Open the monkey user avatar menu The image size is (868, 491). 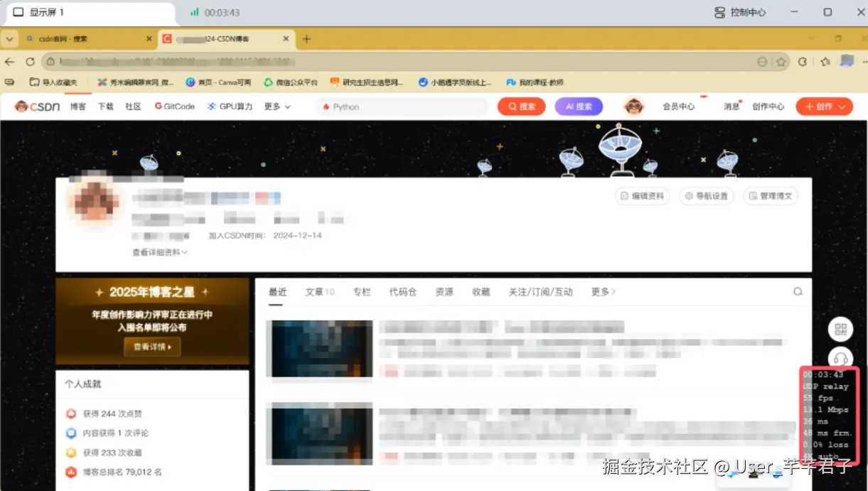click(633, 107)
